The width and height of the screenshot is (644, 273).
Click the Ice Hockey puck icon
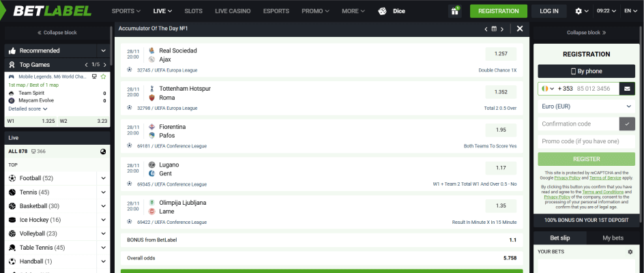12,220
